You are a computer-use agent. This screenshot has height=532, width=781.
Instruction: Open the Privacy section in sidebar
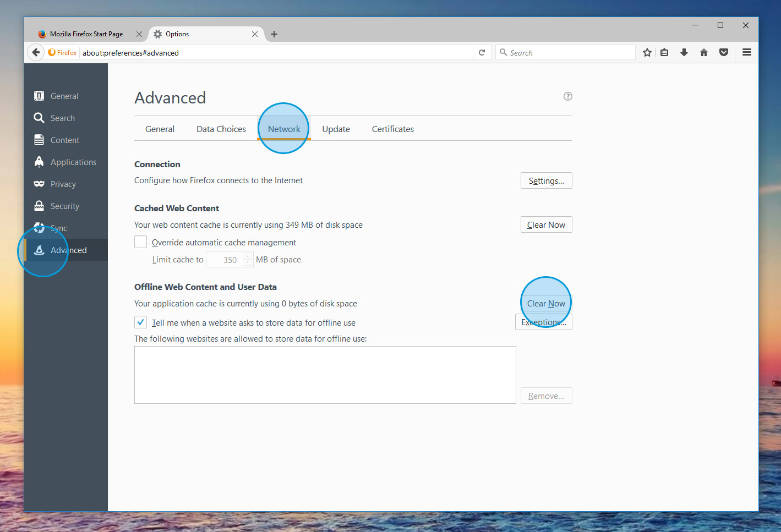[63, 184]
